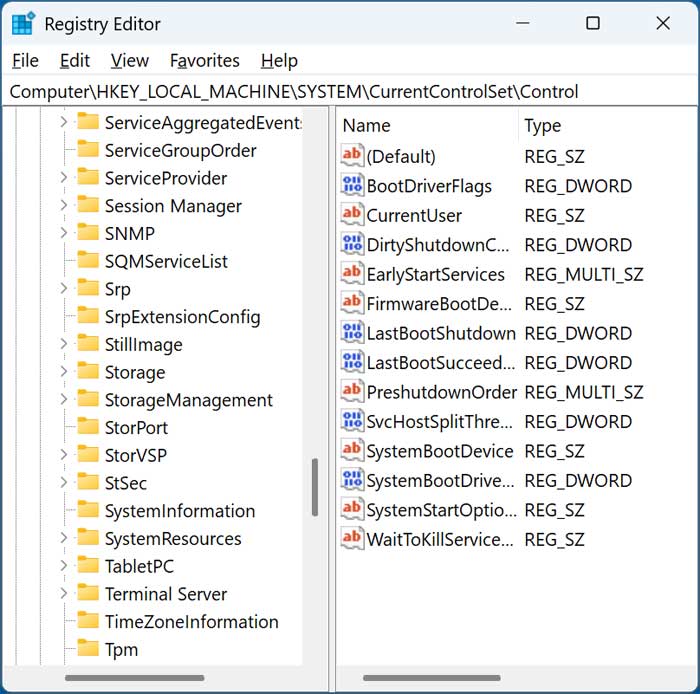This screenshot has height=694, width=700.
Task: Open the Edit menu
Action: click(x=75, y=61)
